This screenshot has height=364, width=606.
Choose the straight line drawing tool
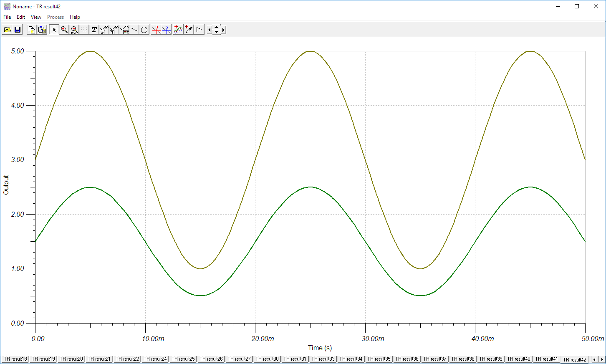click(134, 30)
